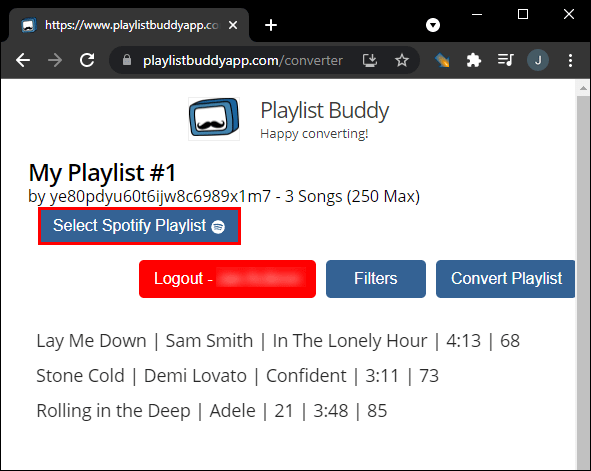Image resolution: width=591 pixels, height=471 pixels.
Task: Open a new browser tab
Action: pos(271,25)
